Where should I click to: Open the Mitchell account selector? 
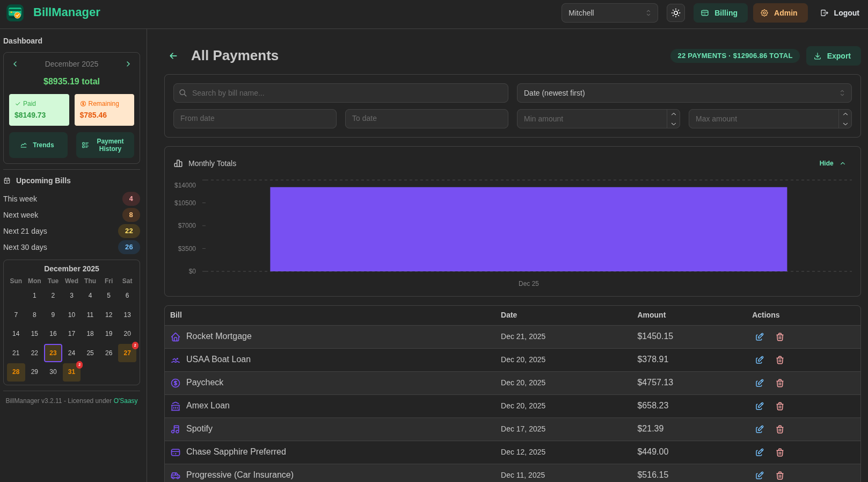coord(610,13)
